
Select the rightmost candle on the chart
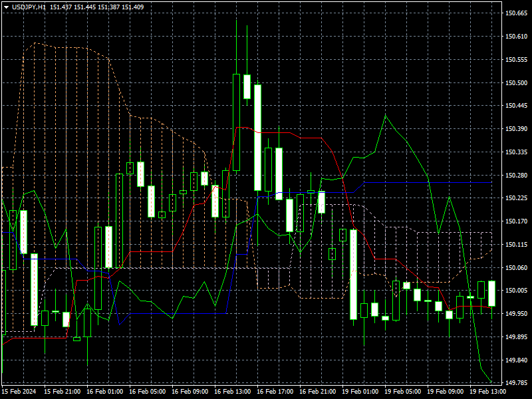pyautogui.click(x=491, y=293)
